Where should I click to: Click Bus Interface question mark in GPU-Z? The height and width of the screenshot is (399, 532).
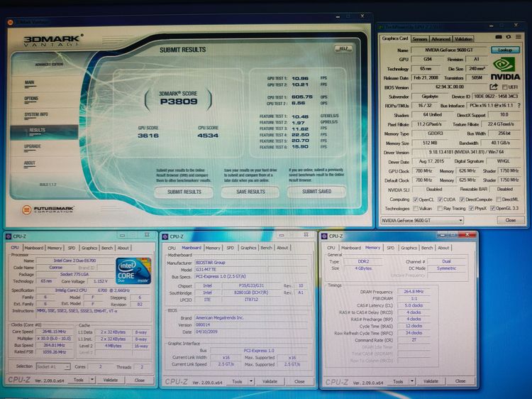coord(519,106)
